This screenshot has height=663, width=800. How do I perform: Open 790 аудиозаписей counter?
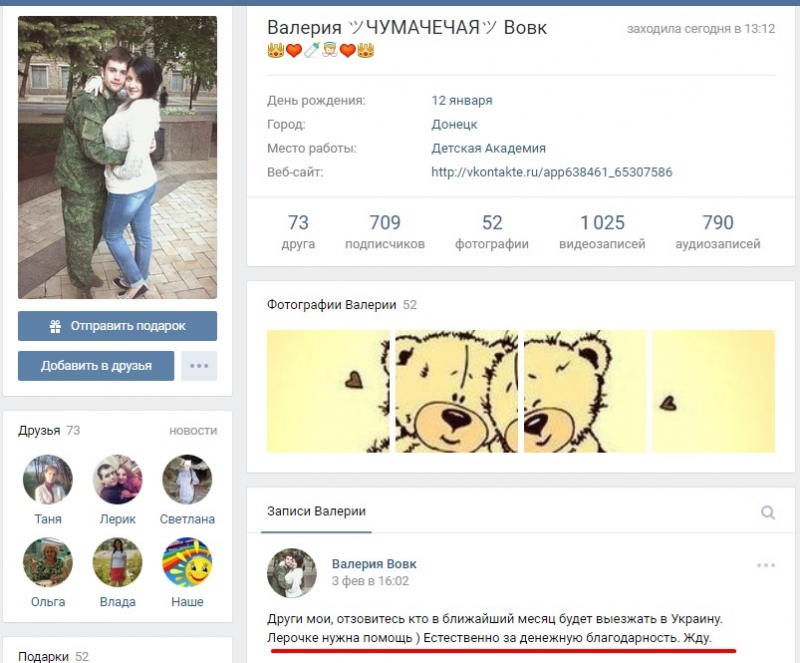click(718, 231)
